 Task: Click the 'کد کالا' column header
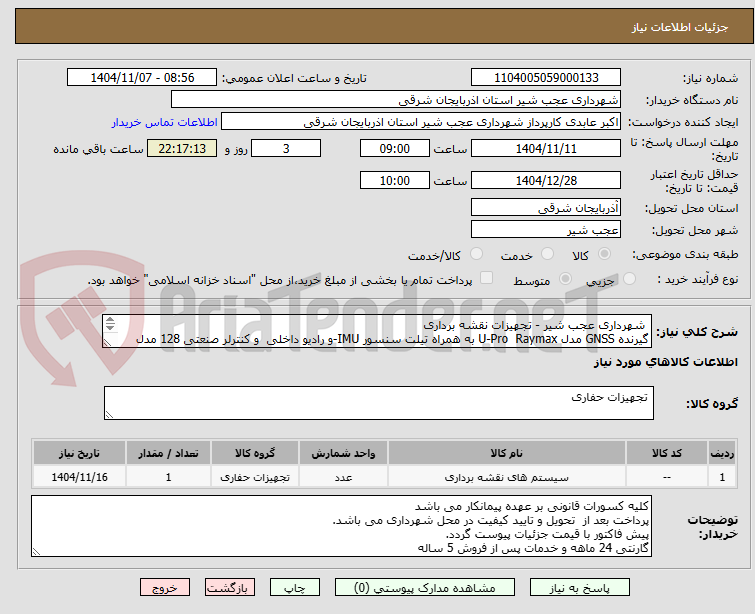click(x=667, y=453)
